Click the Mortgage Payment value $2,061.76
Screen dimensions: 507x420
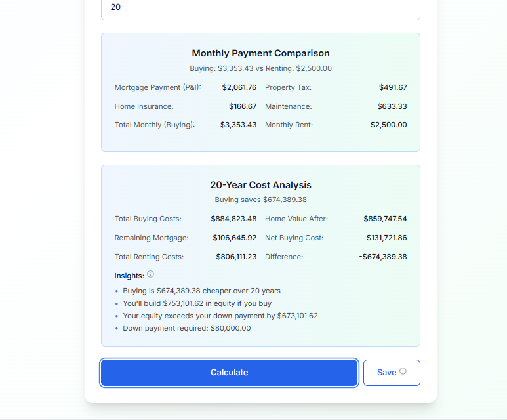tap(239, 87)
